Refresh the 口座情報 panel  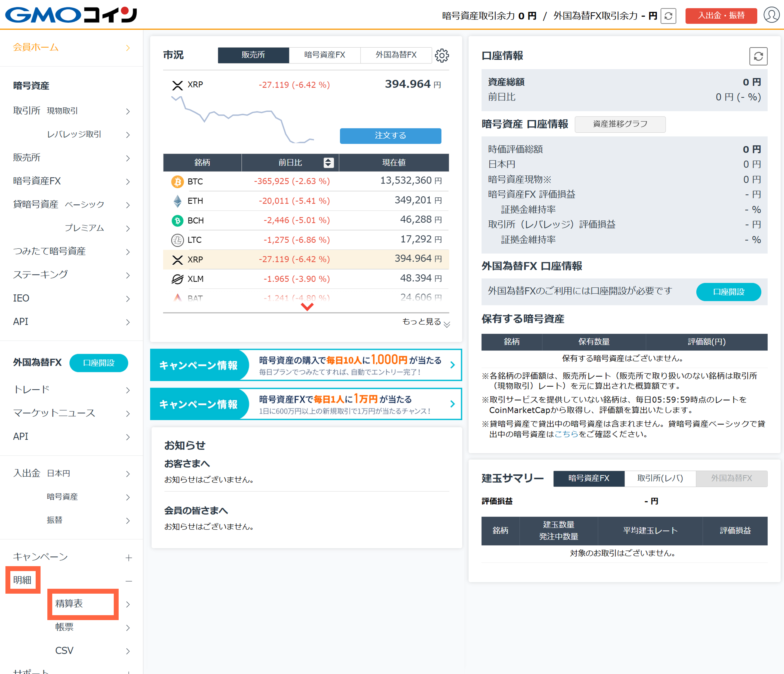pyautogui.click(x=758, y=56)
